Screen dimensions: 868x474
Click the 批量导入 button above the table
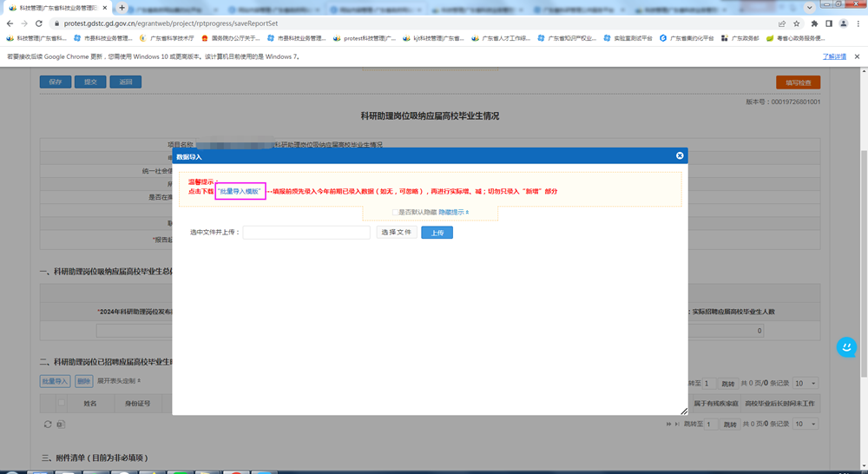pos(55,381)
